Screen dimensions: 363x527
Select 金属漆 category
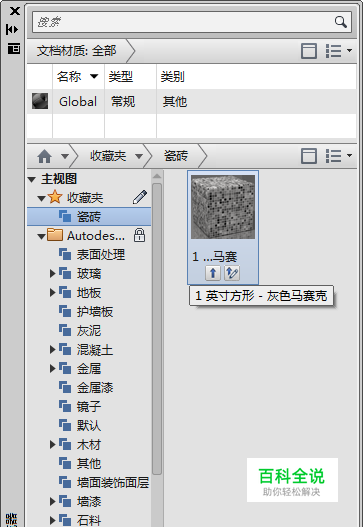click(x=86, y=388)
